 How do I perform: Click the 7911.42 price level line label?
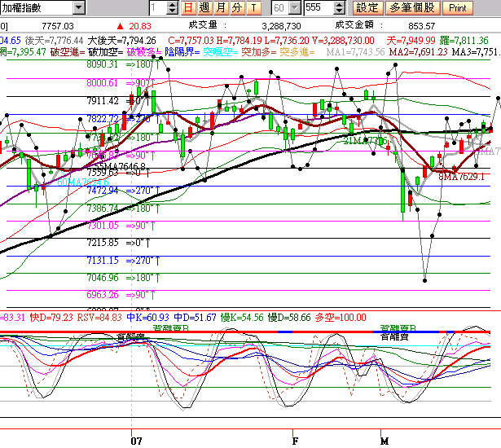click(102, 100)
